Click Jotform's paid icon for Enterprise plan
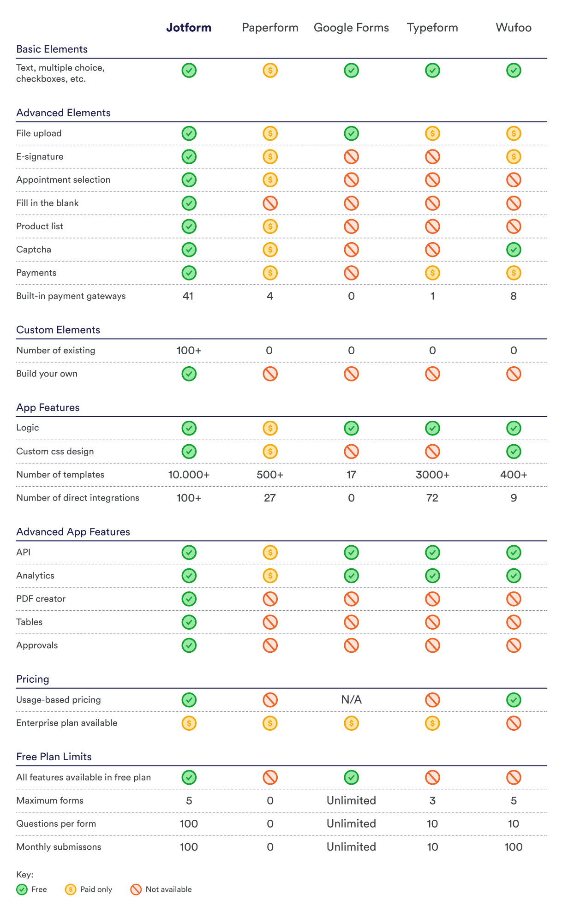Viewport: 562px width, 924px height. [x=189, y=723]
